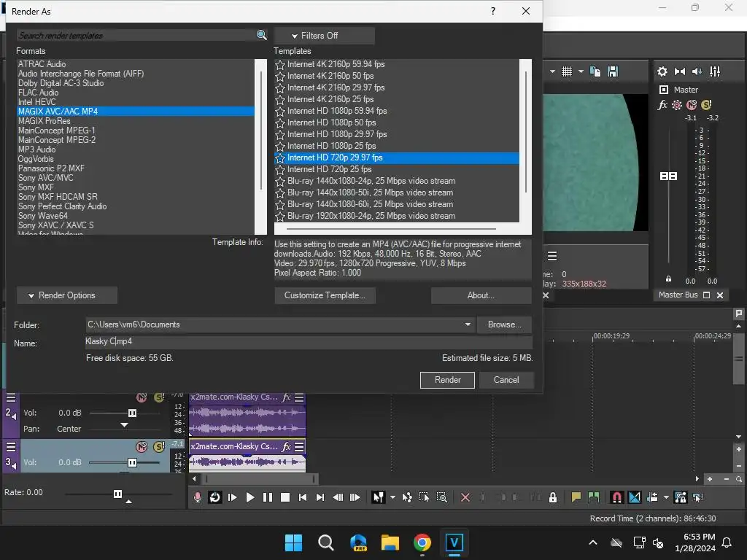Viewport: 747px width, 560px height.
Task: Toggle Lock Envelopes to Events icon
Action: [x=681, y=497]
